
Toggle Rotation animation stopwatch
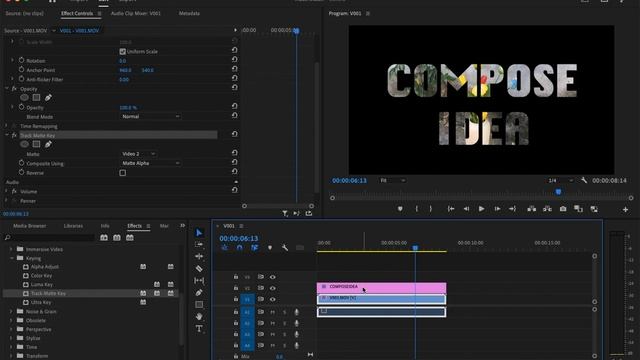[x=21, y=60]
